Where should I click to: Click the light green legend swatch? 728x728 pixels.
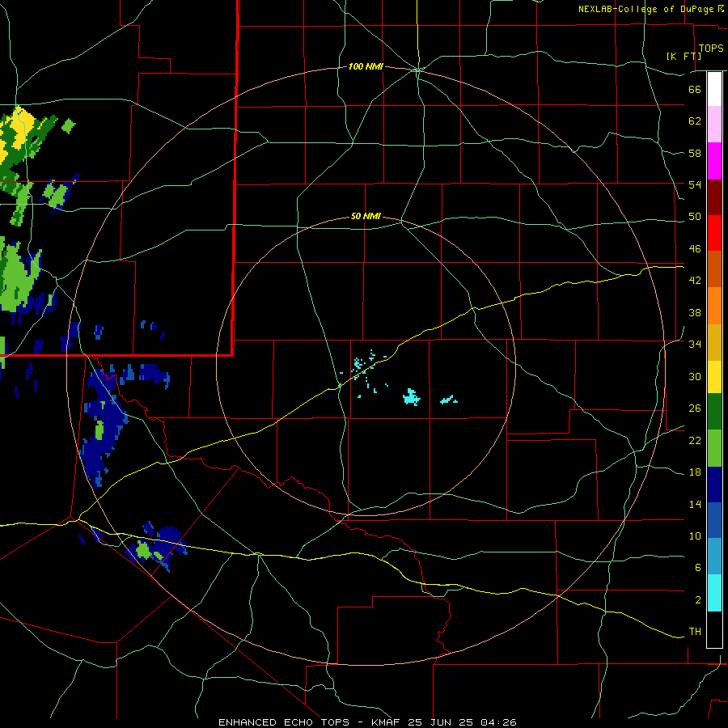click(x=714, y=448)
